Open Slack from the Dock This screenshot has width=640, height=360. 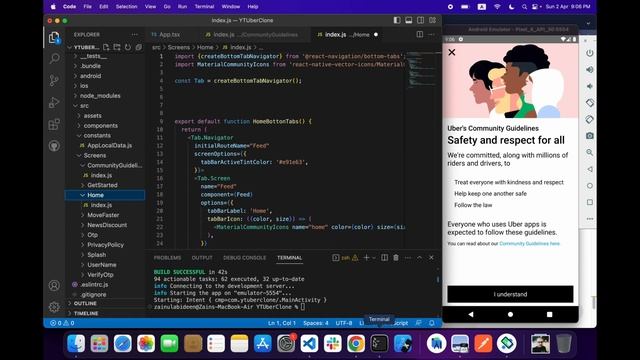333,344
